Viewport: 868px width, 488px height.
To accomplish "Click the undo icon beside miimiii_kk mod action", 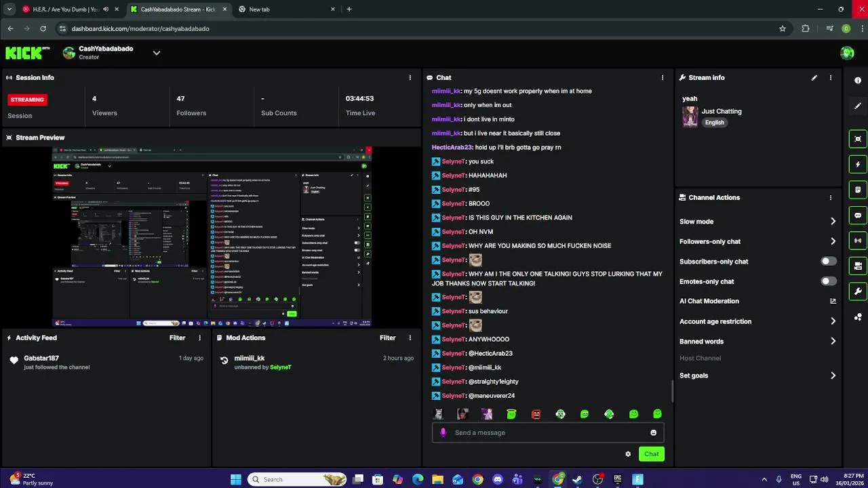I will pyautogui.click(x=224, y=361).
